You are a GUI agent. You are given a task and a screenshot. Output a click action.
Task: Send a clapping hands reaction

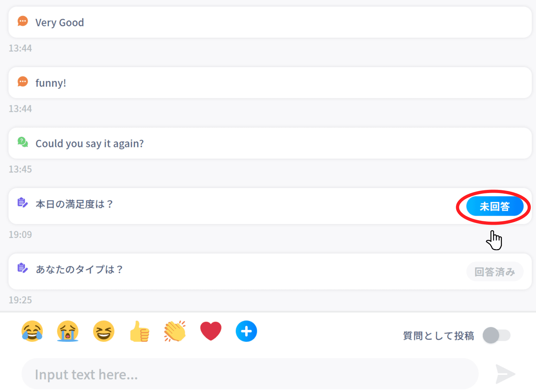(x=175, y=331)
